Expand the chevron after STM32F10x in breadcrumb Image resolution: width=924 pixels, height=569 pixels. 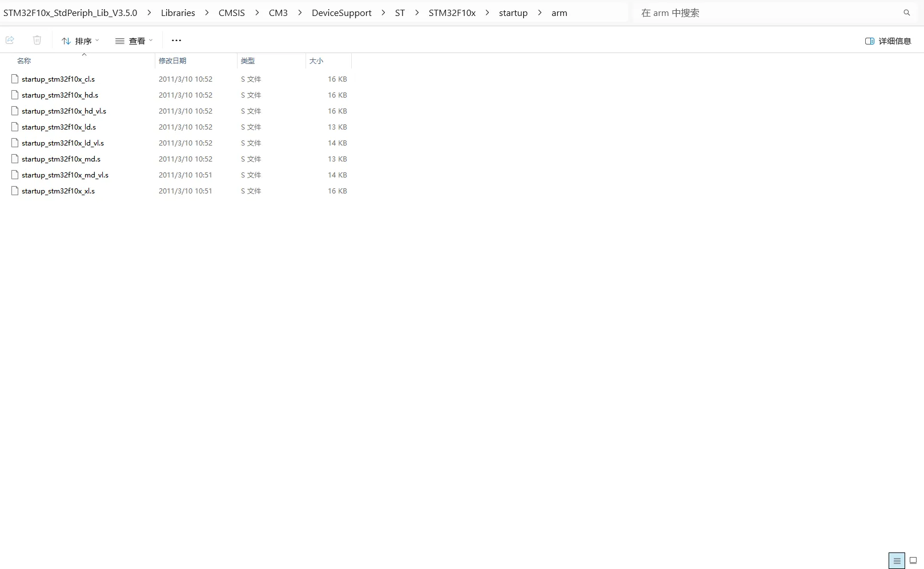coord(487,13)
